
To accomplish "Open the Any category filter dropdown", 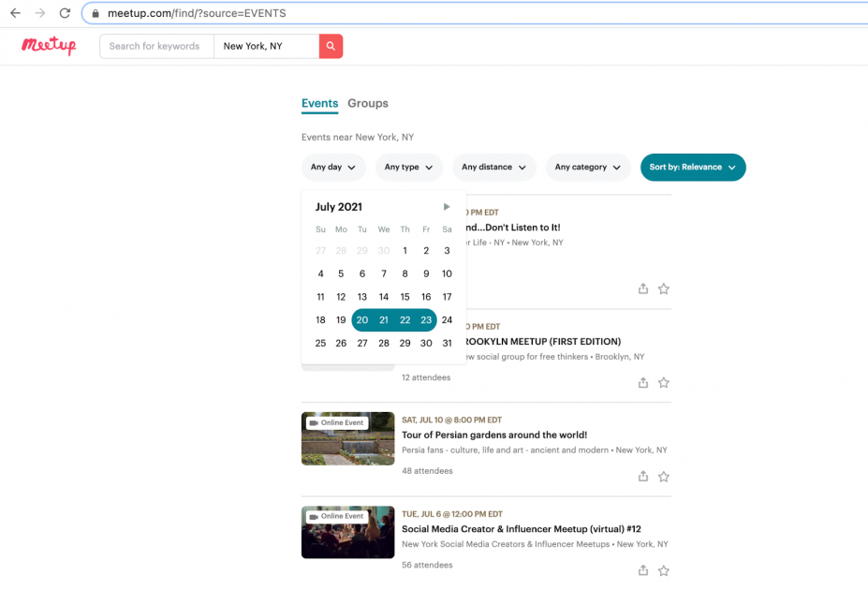I will coord(587,167).
